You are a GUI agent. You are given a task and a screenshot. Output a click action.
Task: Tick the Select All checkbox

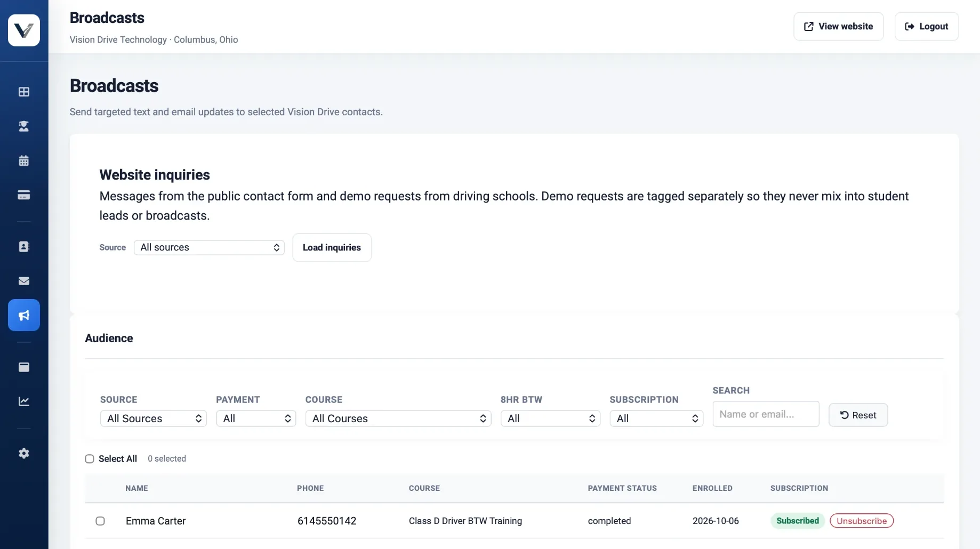point(90,459)
